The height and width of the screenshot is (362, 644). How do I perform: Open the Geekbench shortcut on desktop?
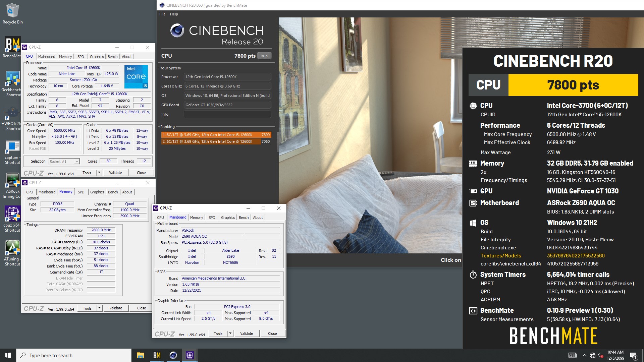[x=12, y=84]
